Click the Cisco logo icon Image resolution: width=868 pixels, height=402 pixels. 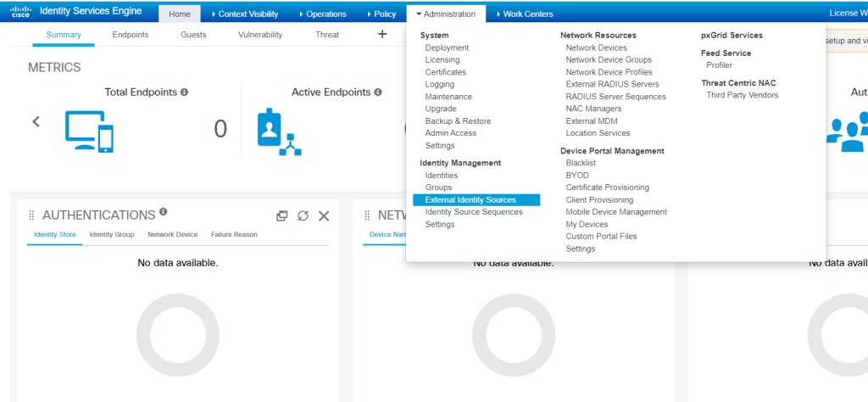20,12
